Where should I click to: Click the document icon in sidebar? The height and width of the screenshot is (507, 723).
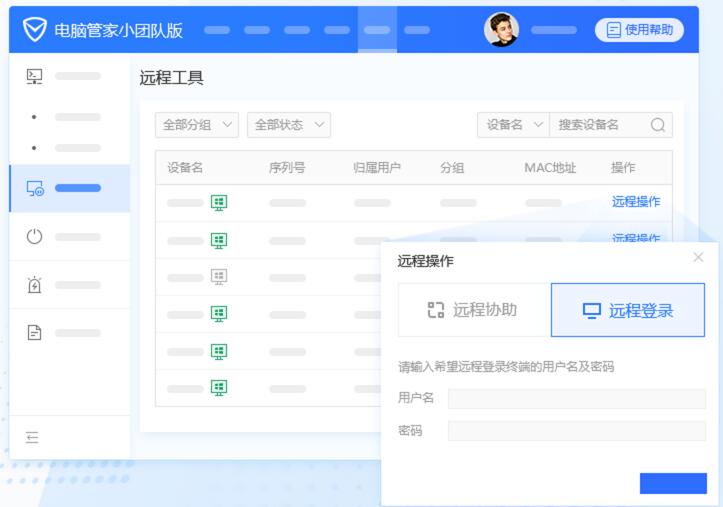coord(35,333)
